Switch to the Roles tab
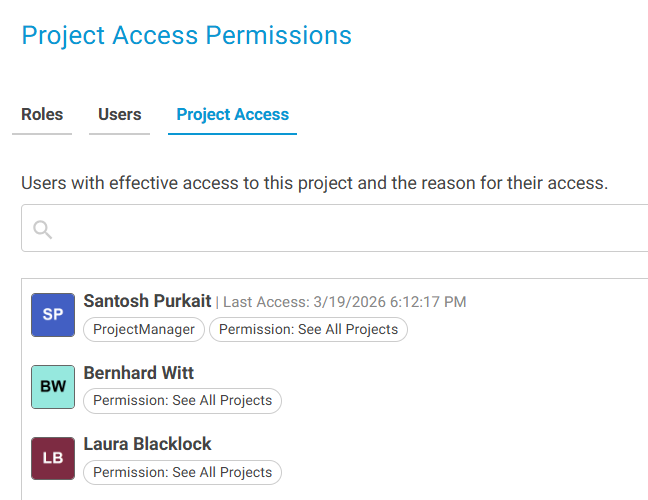This screenshot has height=500, width=648. pos(42,115)
